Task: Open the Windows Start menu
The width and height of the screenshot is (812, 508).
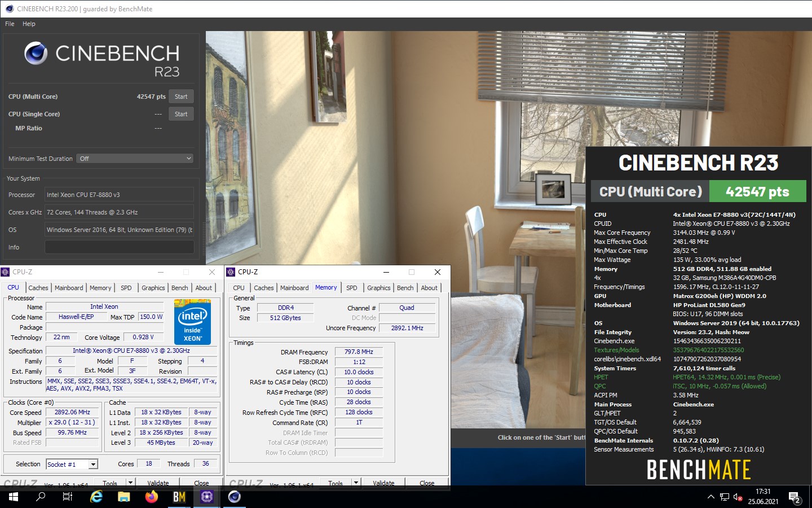Action: pos(14,497)
